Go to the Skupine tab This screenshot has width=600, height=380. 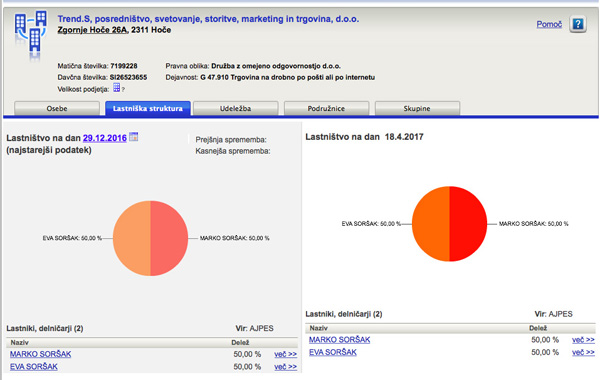click(417, 108)
